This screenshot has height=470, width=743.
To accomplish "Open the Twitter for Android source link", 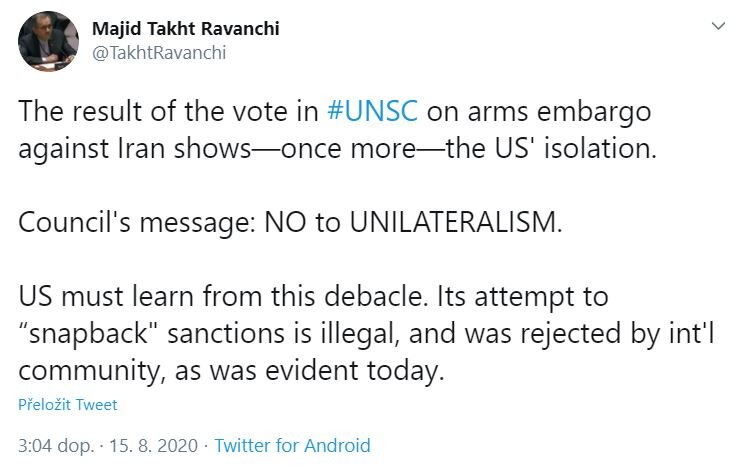I will point(292,445).
